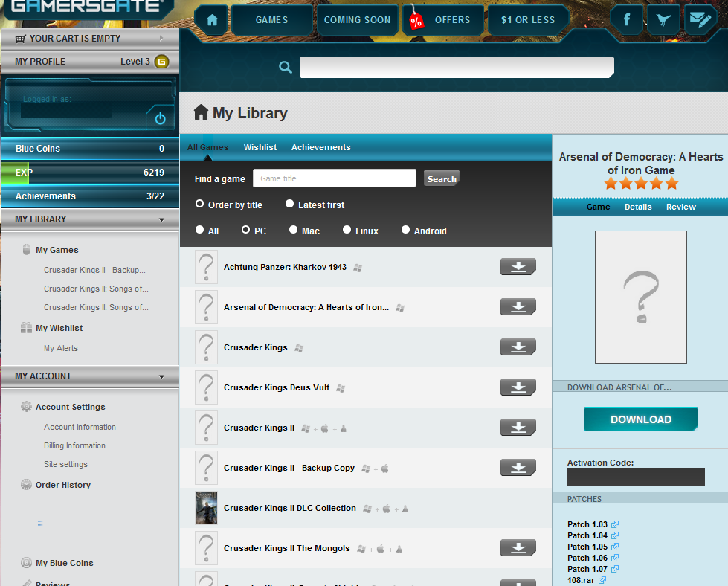Open the GamersGate Facebook page icon

[x=626, y=20]
